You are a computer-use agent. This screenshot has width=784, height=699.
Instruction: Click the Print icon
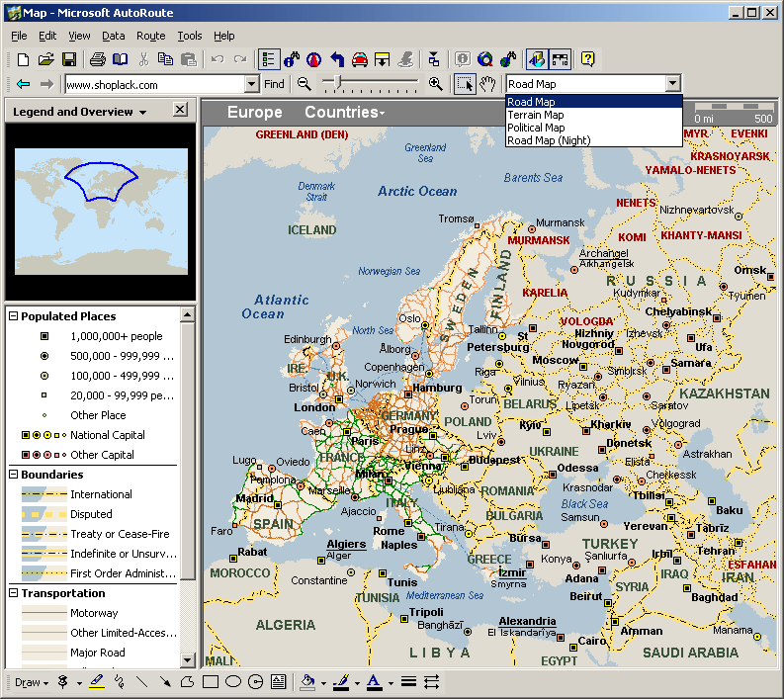click(x=98, y=59)
